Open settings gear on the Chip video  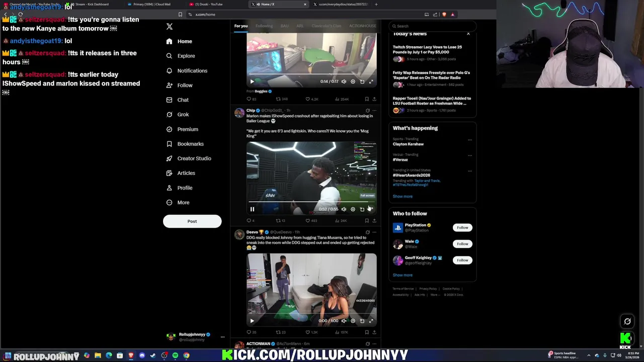(353, 209)
